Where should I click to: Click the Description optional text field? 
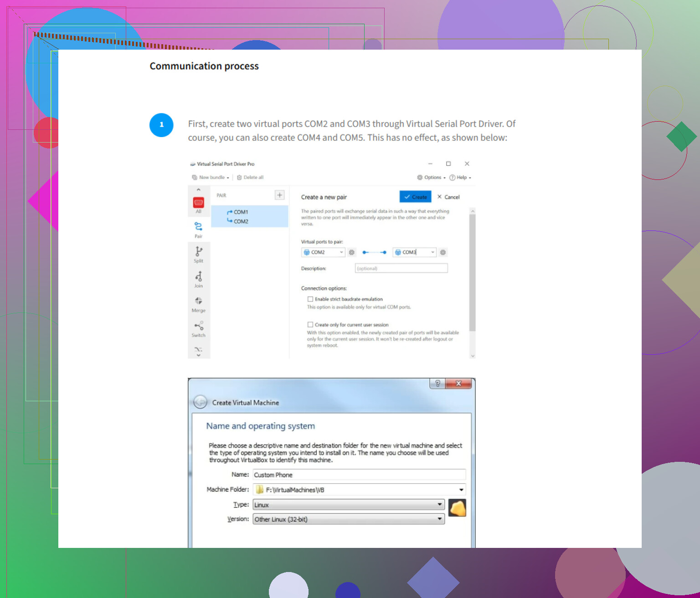click(401, 269)
